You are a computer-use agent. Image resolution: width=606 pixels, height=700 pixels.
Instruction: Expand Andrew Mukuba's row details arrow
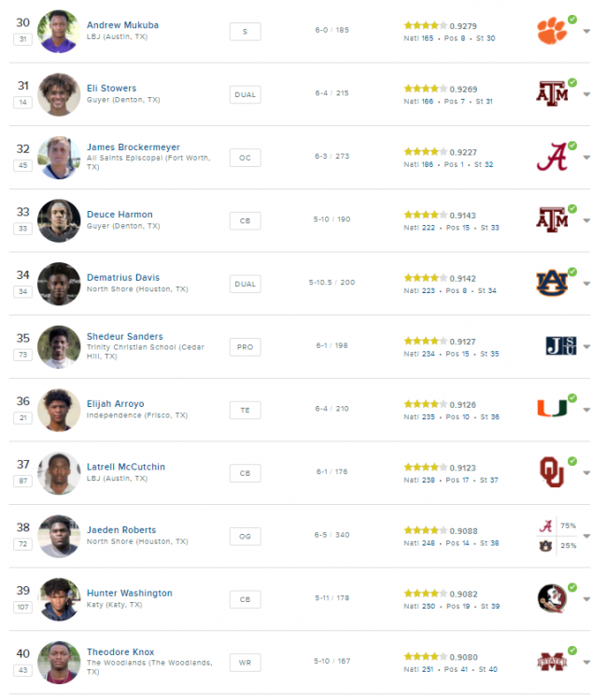586,32
